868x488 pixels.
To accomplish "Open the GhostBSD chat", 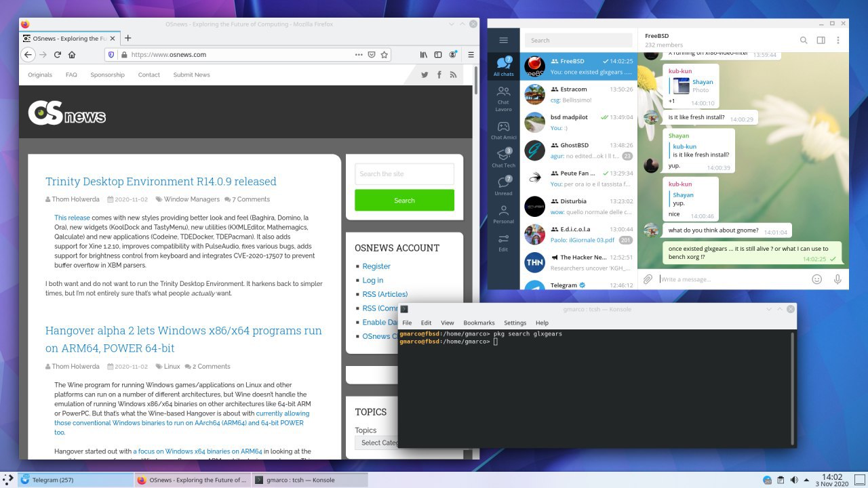I will tap(578, 150).
